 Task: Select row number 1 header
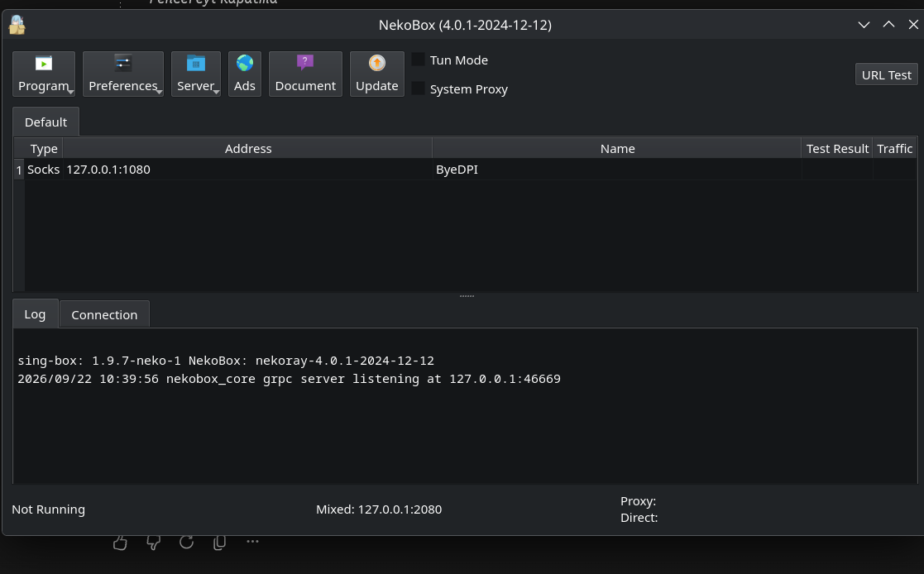pos(19,170)
